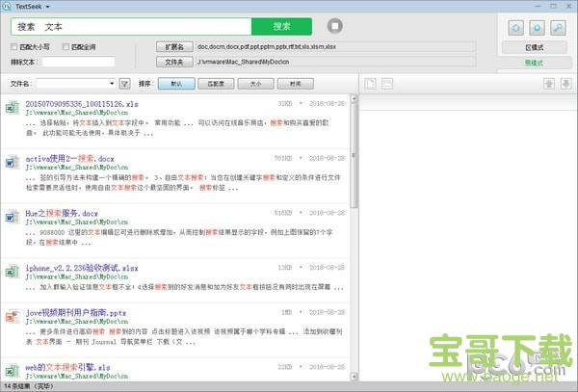The image size is (578, 392).
Task: Click the 扩展名 button
Action: [174, 47]
